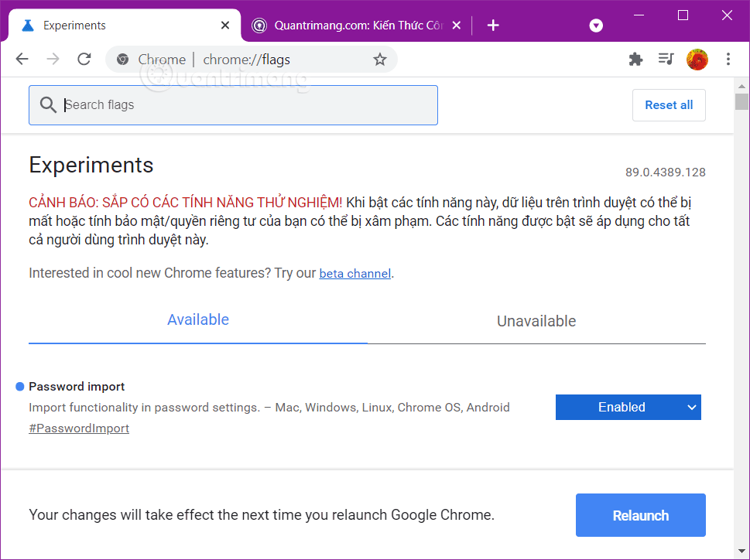Click the reload page icon
The height and width of the screenshot is (560, 750).
pyautogui.click(x=84, y=60)
